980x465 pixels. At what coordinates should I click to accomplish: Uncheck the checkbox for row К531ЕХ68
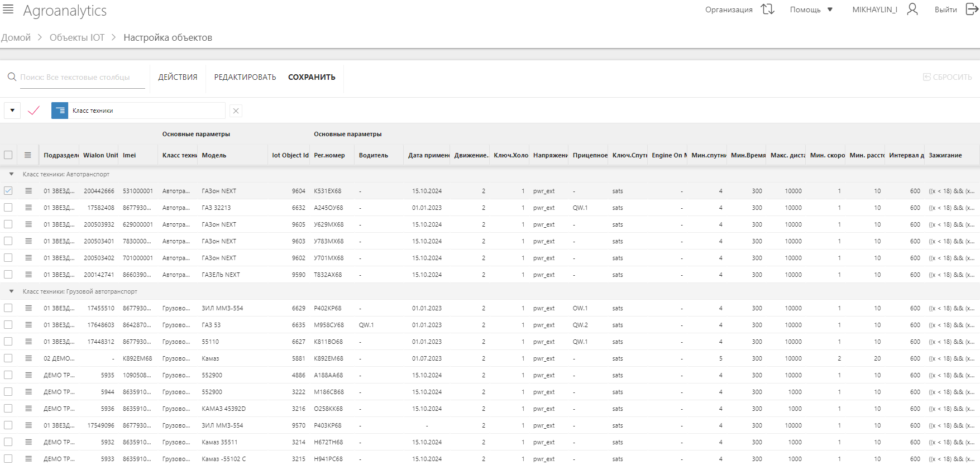(x=8, y=191)
